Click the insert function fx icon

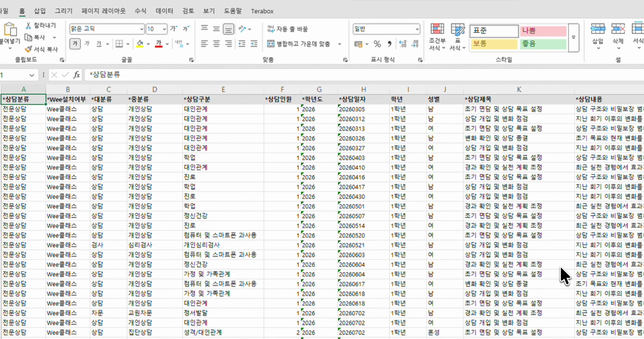(76, 75)
